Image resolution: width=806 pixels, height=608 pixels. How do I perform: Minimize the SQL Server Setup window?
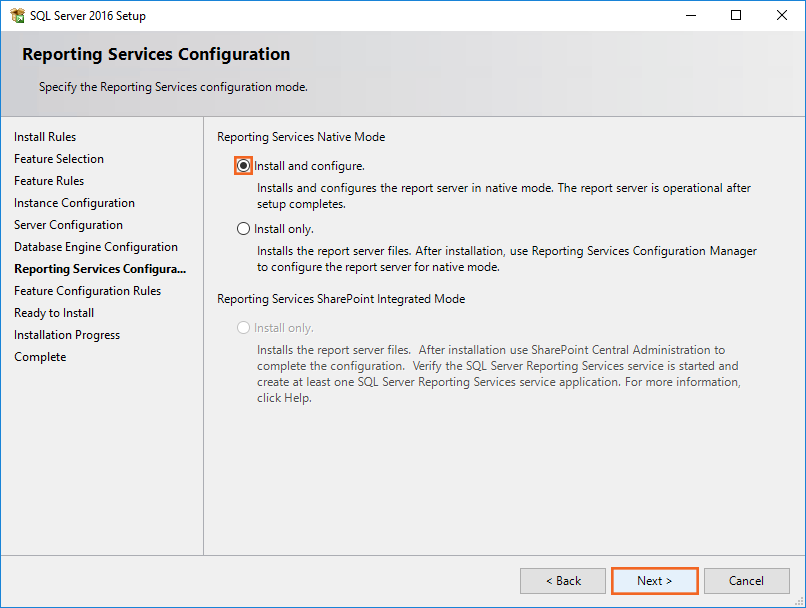click(690, 16)
